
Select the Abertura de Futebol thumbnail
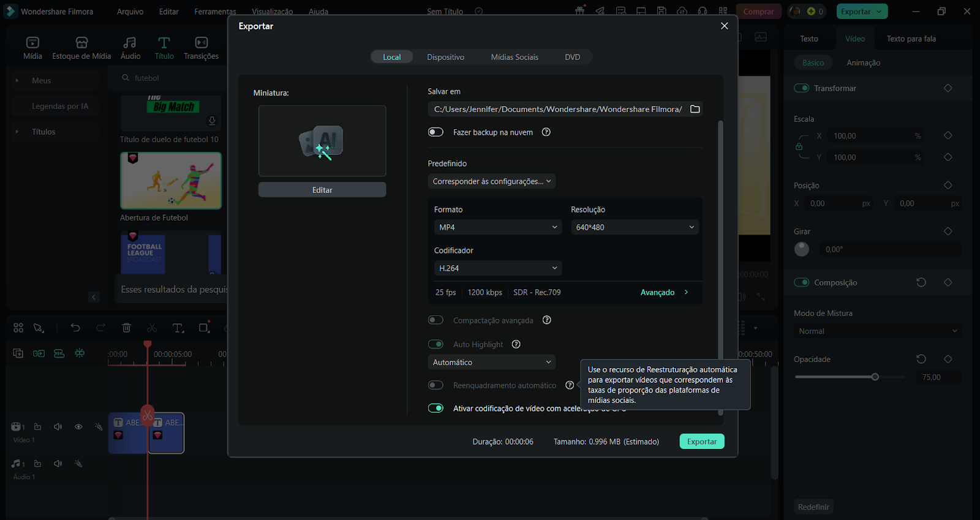click(171, 181)
